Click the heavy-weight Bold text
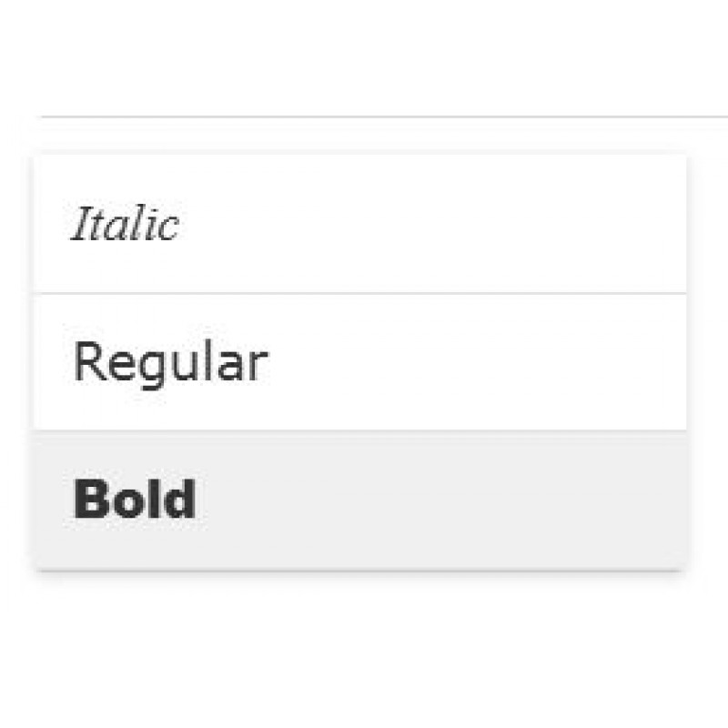728x728 pixels. [135, 500]
